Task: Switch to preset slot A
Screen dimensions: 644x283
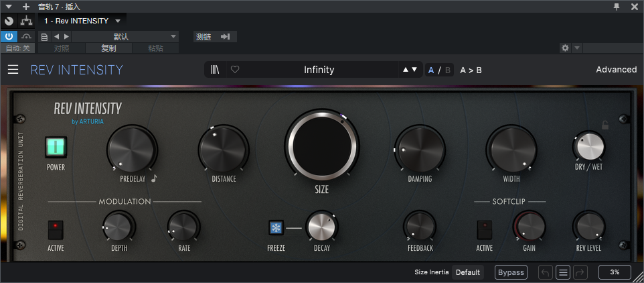Action: [431, 70]
